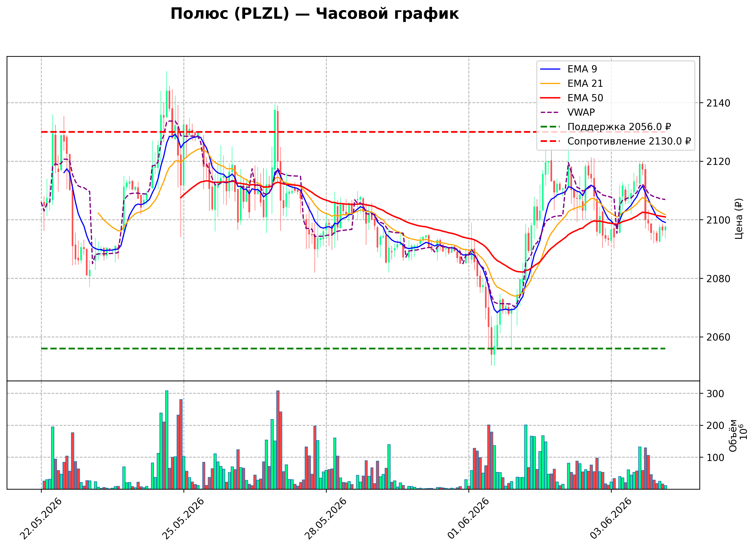Image resolution: width=756 pixels, height=548 pixels.
Task: Click the 2120 price axis label
Action: 718,162
